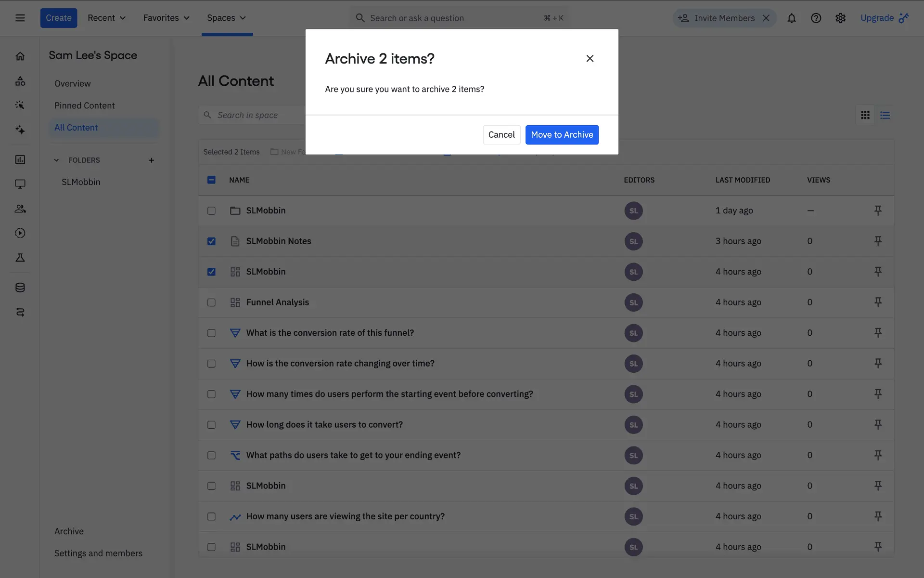924x578 pixels.
Task: Click the home icon in left sidebar
Action: (20, 56)
